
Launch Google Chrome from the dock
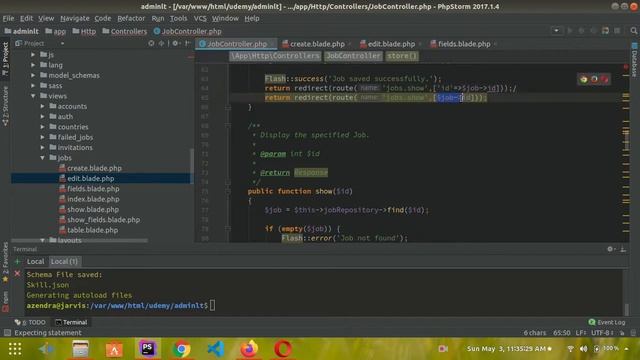[182, 349]
